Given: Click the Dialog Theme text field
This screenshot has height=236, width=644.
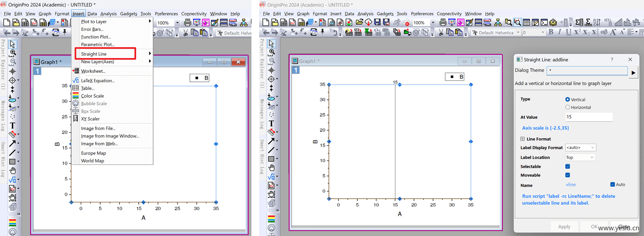Looking at the screenshot, I should point(587,71).
